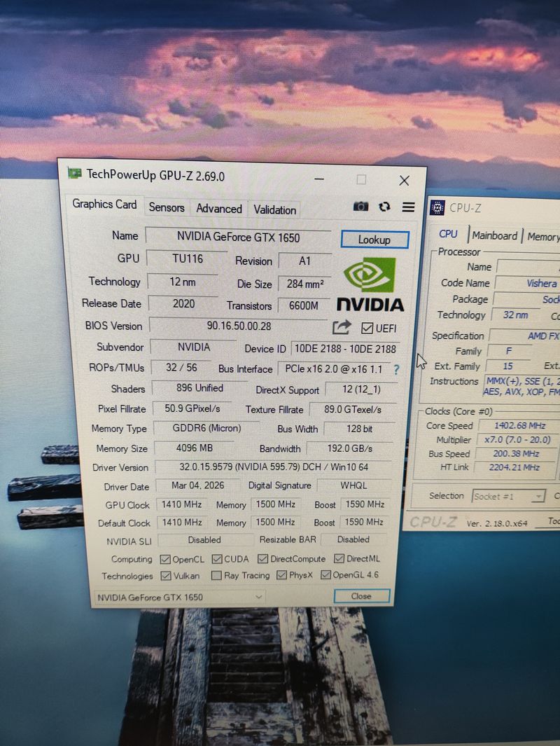The width and height of the screenshot is (560, 746).
Task: Click the 12 nm Technology value in GPU-Z
Action: pos(183,282)
